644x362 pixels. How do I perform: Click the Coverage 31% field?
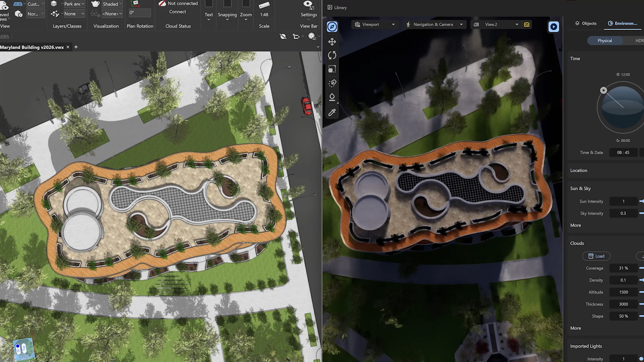pos(623,268)
